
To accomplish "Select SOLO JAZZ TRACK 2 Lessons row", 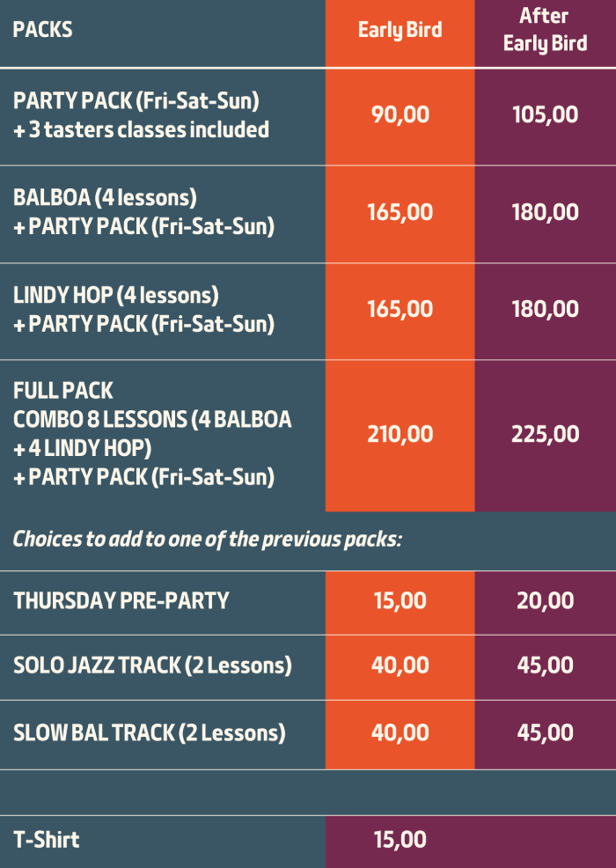I will point(308,667).
